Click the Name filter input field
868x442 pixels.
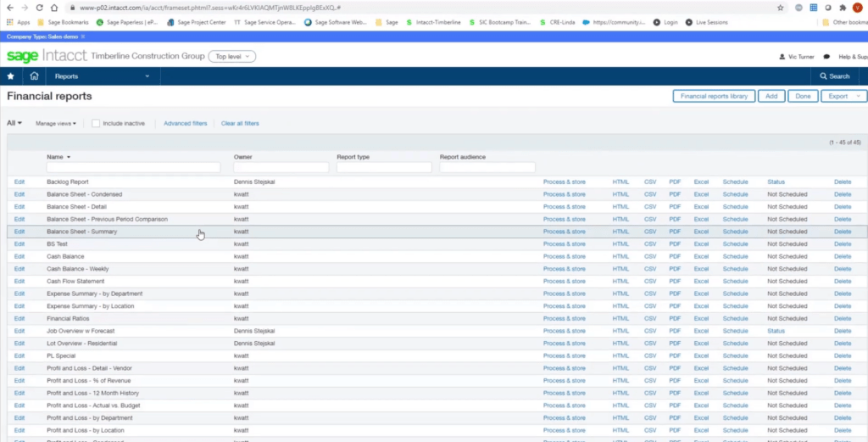tap(133, 167)
